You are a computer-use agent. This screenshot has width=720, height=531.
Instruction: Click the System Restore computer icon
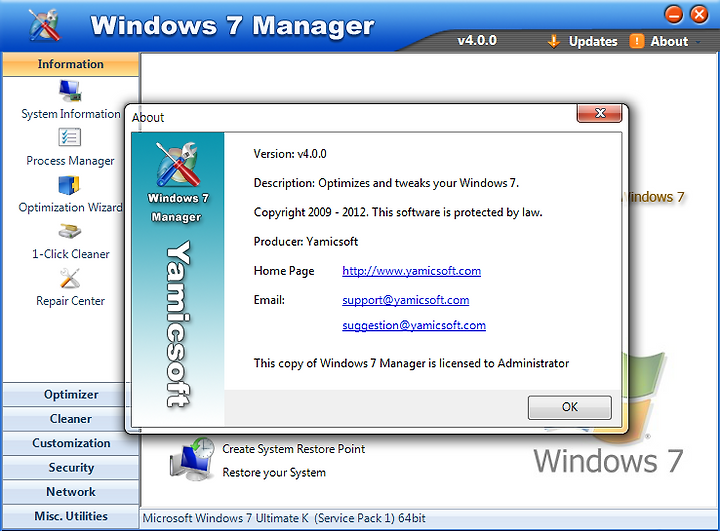click(x=192, y=459)
